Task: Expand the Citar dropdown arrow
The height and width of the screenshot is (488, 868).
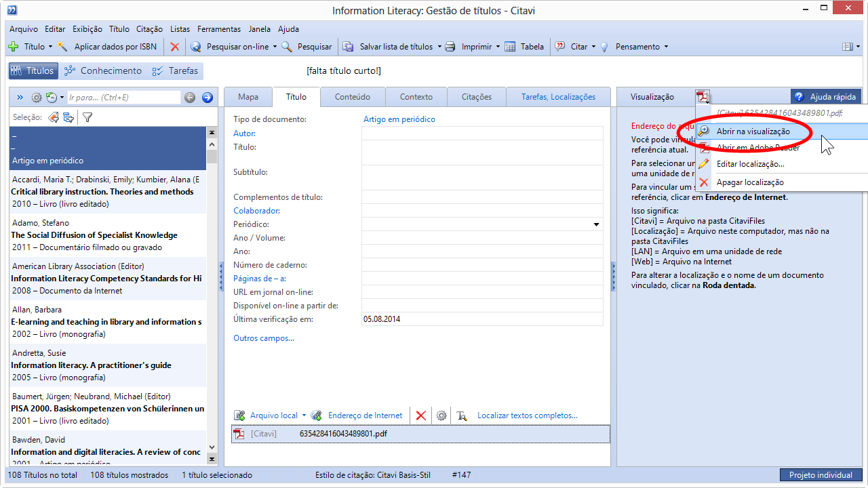Action: pyautogui.click(x=593, y=47)
